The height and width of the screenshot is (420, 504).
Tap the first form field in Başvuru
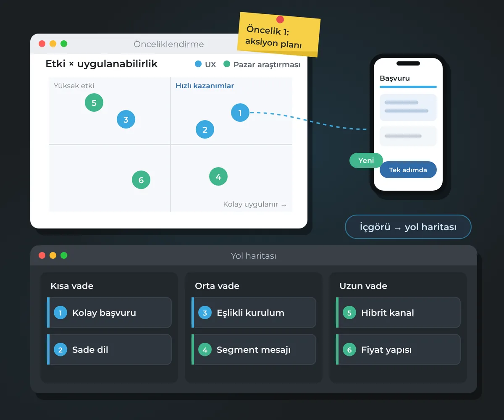click(408, 107)
